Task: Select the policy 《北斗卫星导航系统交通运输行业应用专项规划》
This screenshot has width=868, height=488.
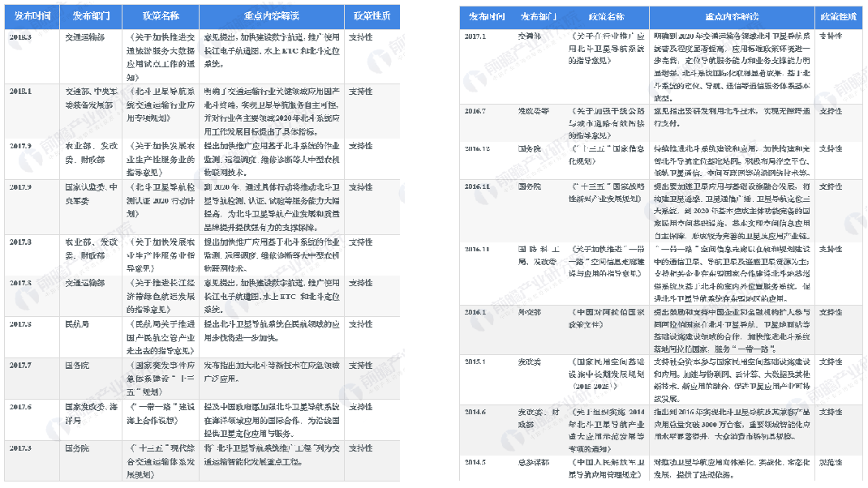Action: coord(161,105)
